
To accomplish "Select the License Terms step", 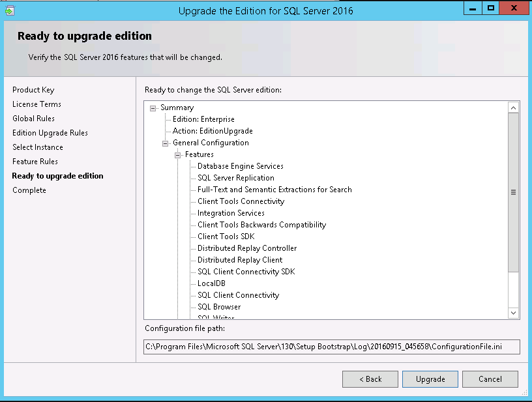I will tap(37, 104).
